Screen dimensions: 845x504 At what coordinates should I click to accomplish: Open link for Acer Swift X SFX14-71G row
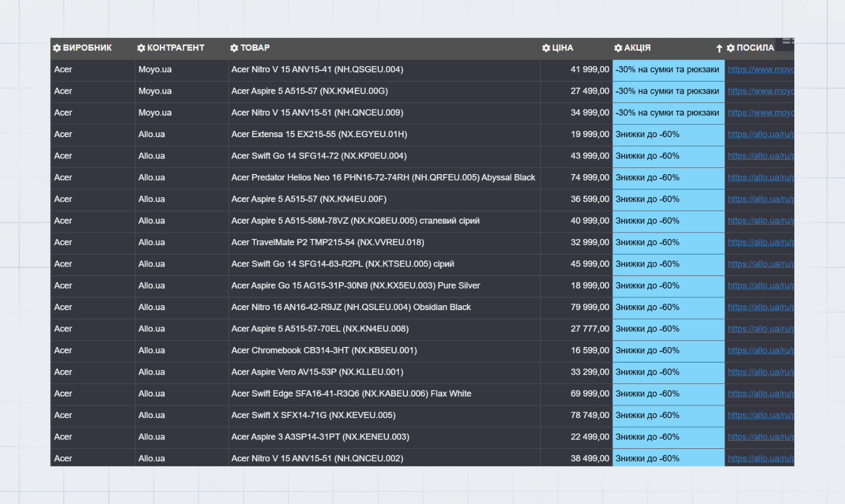point(761,415)
